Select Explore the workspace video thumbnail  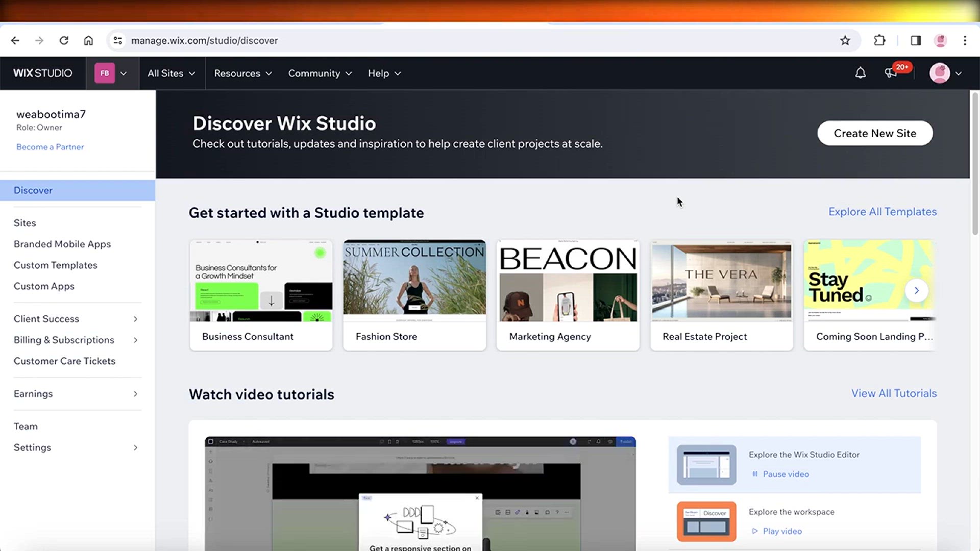point(706,521)
